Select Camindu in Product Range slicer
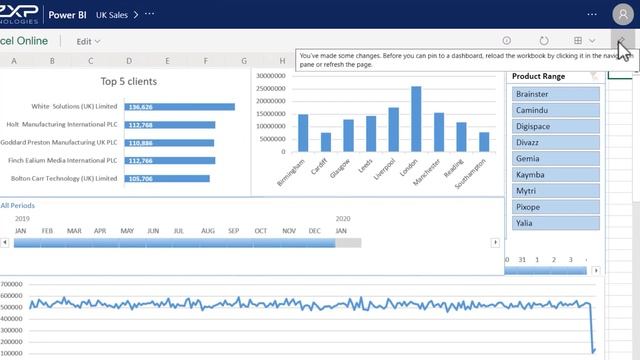The width and height of the screenshot is (640, 360). click(x=556, y=110)
